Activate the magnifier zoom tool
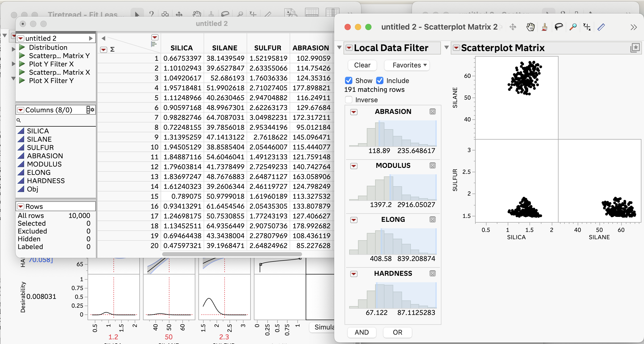 click(573, 27)
